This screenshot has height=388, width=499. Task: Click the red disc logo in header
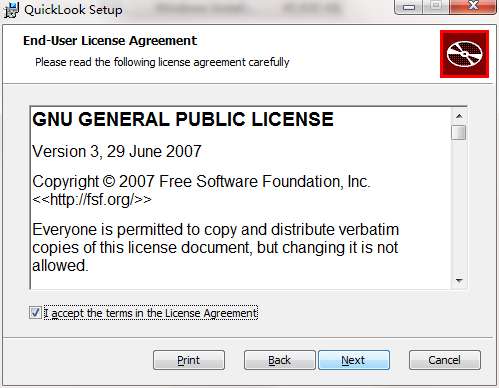click(x=464, y=54)
